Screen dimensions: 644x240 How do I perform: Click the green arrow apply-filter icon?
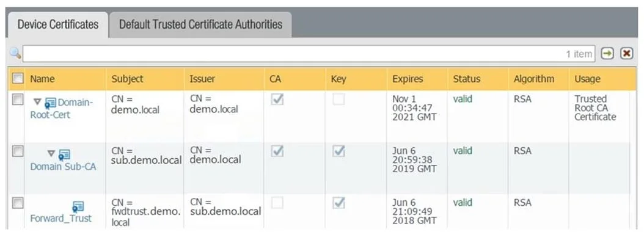(x=607, y=53)
